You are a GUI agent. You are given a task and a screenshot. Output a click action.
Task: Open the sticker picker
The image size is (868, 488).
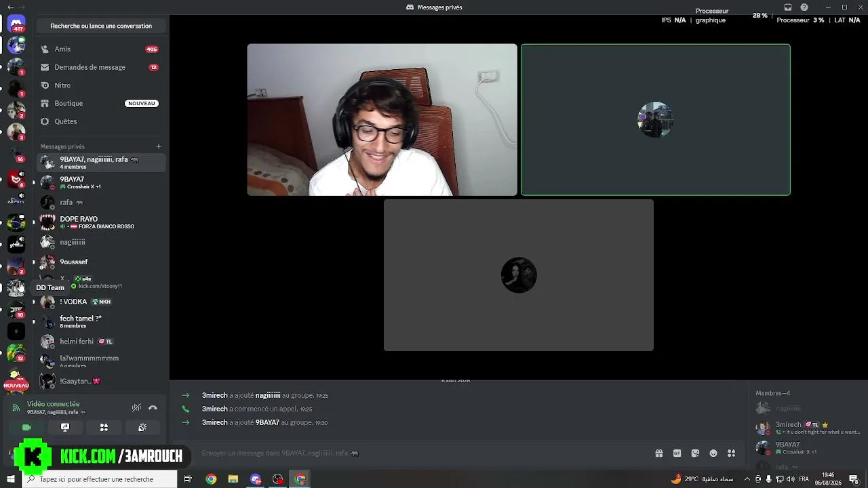point(695,453)
